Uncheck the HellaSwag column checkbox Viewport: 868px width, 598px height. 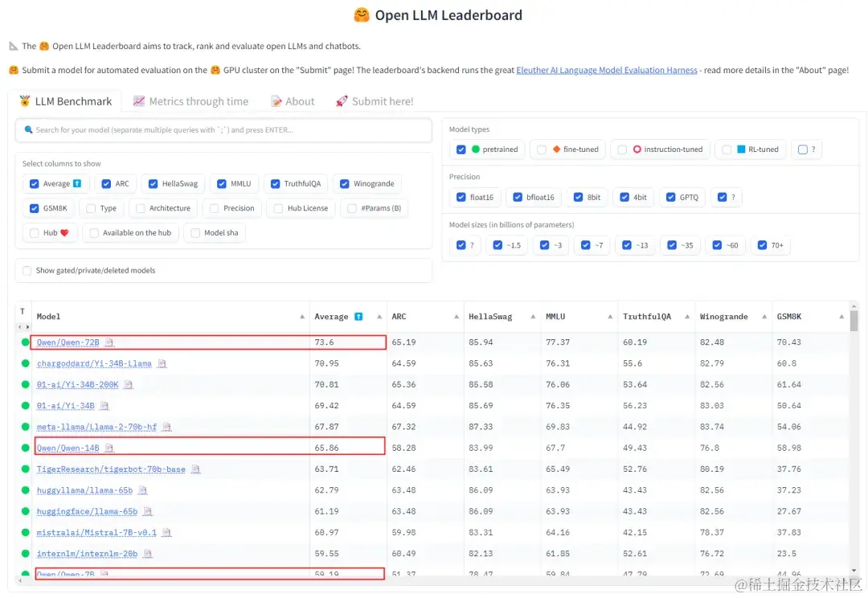153,184
